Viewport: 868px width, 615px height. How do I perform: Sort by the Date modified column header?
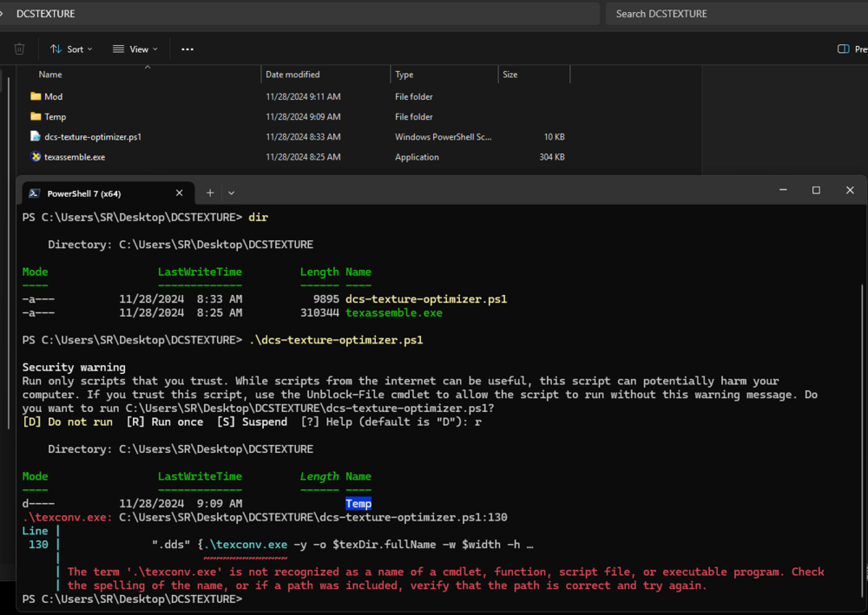coord(293,75)
